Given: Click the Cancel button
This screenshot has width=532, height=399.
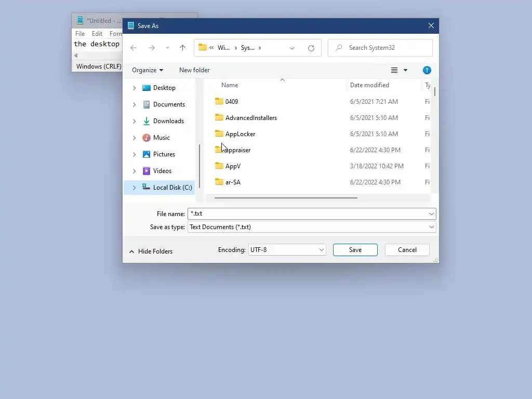Looking at the screenshot, I should click(x=407, y=250).
